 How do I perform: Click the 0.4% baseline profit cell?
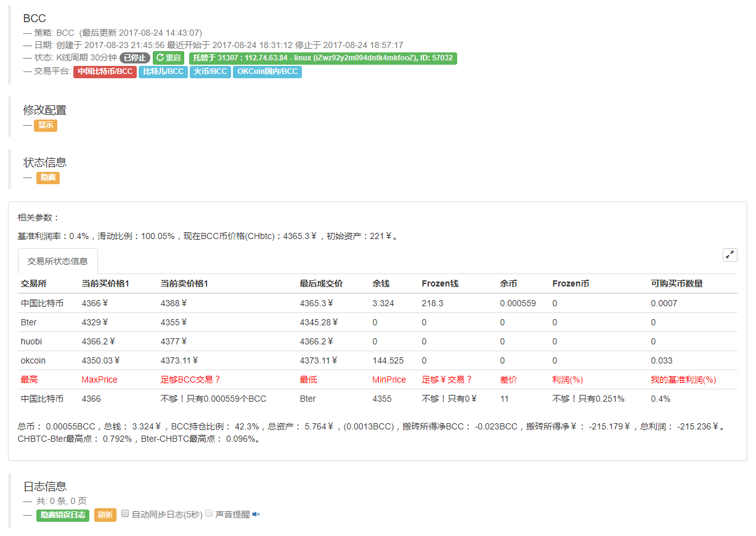point(660,399)
